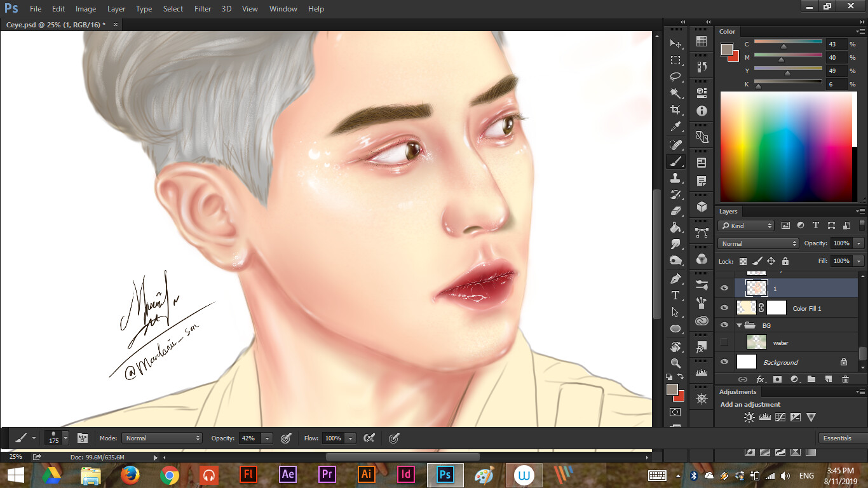This screenshot has height=488, width=868.
Task: Select the Clone Stamp tool
Action: point(675,178)
